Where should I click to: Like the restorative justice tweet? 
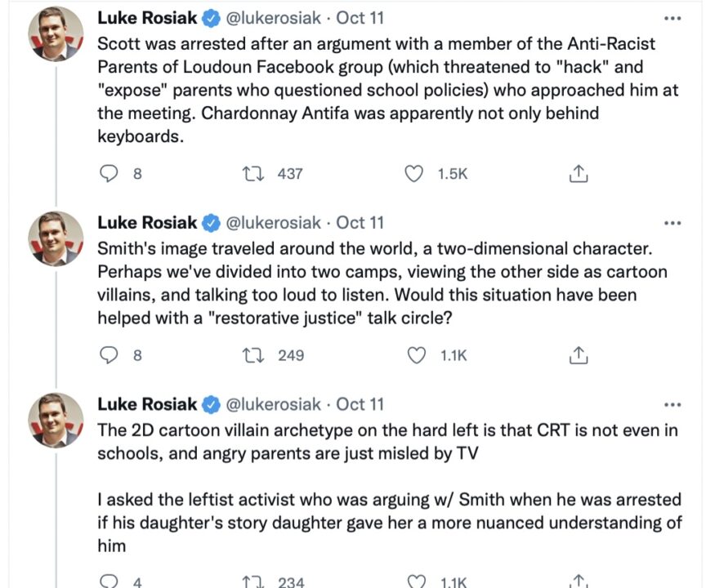[416, 355]
